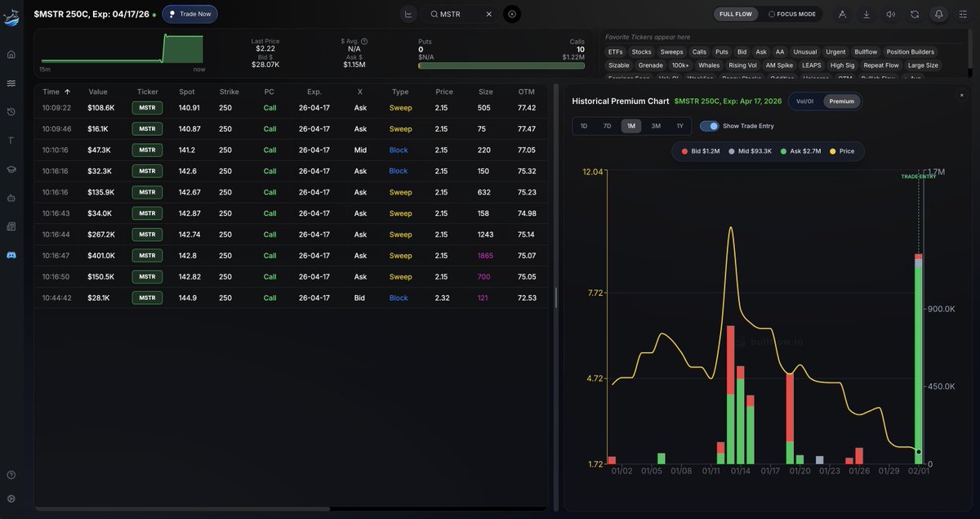980x519 pixels.
Task: Click the panel divider handle beside table
Action: click(556, 298)
